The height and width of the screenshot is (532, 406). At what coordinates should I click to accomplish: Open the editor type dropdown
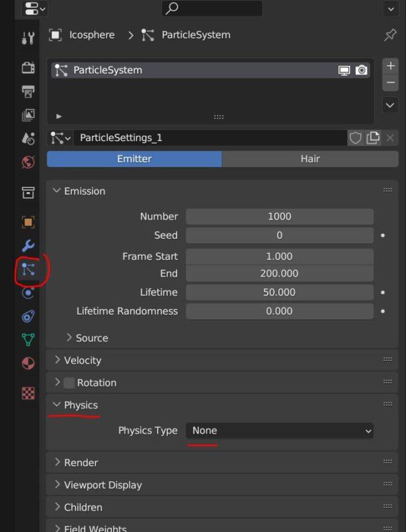click(x=35, y=9)
